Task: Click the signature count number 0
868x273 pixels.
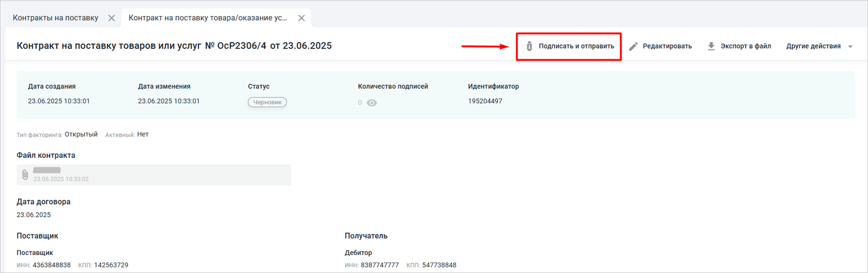Action: pyautogui.click(x=360, y=103)
